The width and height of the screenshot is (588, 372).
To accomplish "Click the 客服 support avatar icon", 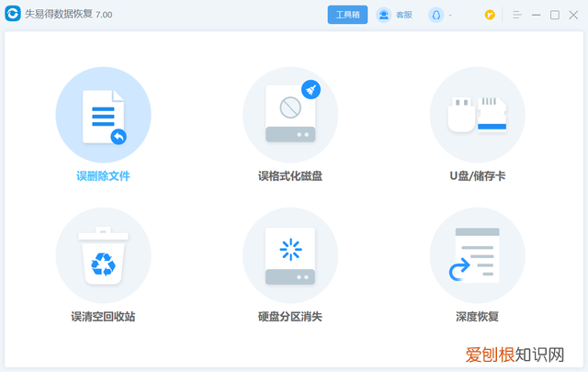I will click(384, 15).
